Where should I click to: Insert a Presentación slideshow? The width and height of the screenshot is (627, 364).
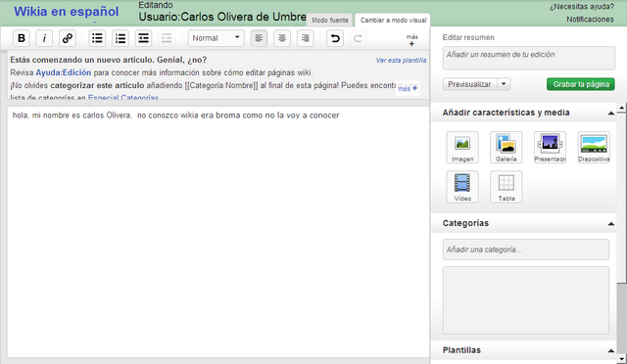(x=550, y=147)
